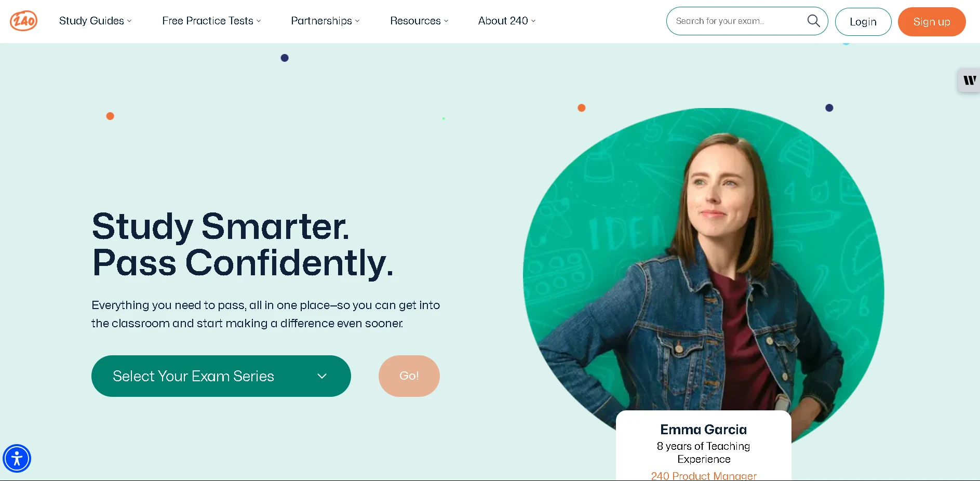This screenshot has width=980, height=481.
Task: Click the arrow beside About 240
Action: click(533, 21)
